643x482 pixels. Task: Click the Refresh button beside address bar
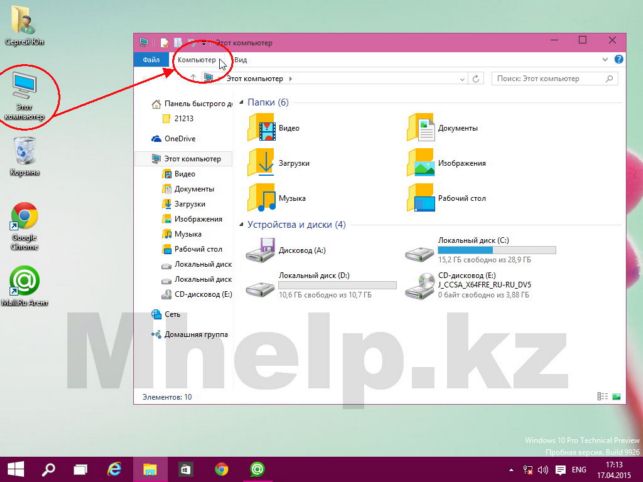coord(476,78)
